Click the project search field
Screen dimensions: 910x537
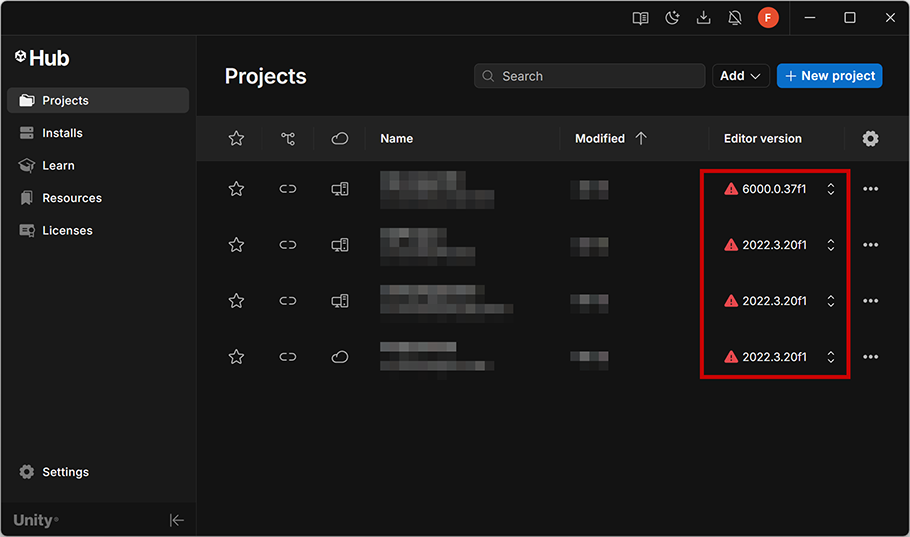[590, 76]
